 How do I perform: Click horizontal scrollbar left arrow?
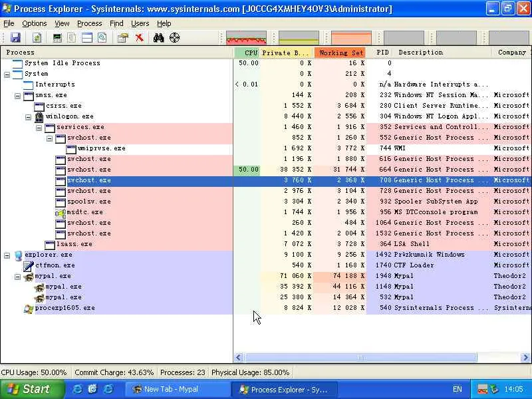[x=238, y=357]
